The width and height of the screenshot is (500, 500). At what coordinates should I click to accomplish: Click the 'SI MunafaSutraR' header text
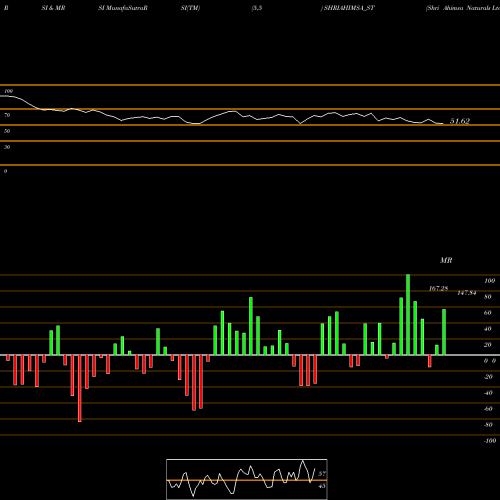coord(123,8)
